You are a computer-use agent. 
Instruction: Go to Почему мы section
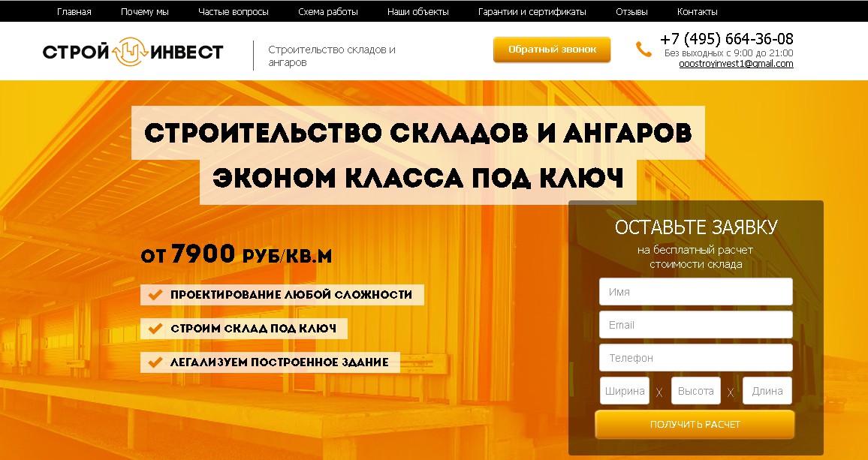[144, 11]
